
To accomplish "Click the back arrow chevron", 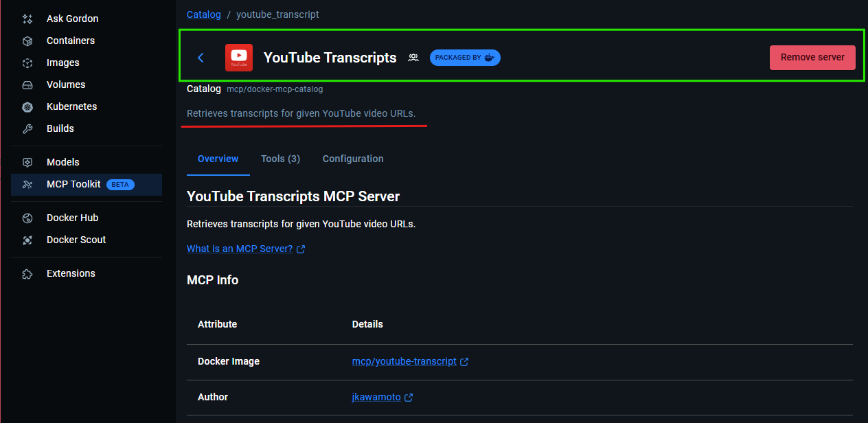I will pyautogui.click(x=201, y=58).
